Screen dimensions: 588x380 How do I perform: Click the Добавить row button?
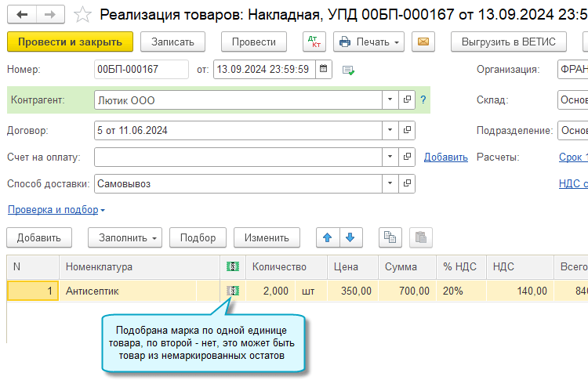39,237
